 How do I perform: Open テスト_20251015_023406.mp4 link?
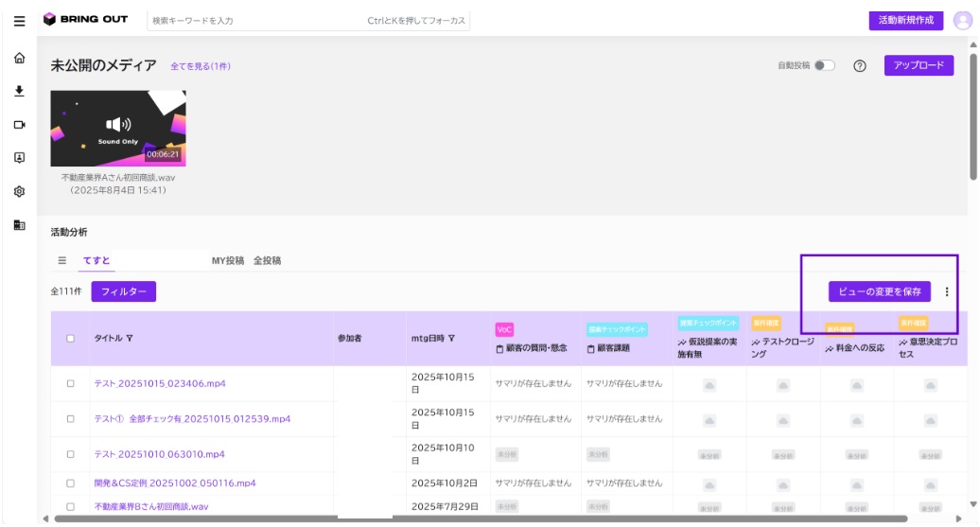(160, 383)
